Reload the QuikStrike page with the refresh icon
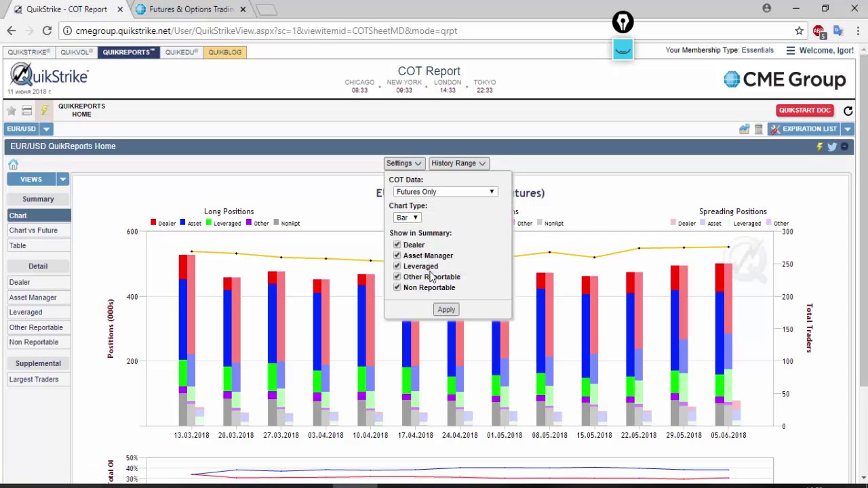The height and width of the screenshot is (488, 868). pos(848,110)
